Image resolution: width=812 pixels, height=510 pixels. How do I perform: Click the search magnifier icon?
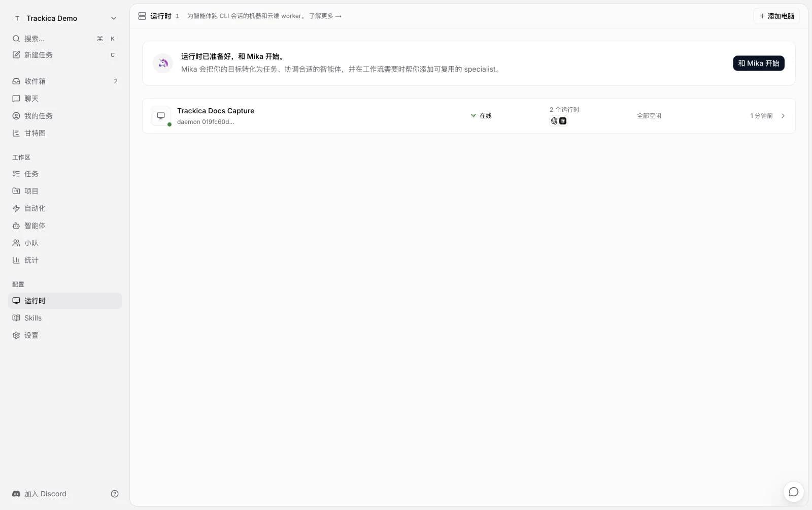[x=16, y=39]
